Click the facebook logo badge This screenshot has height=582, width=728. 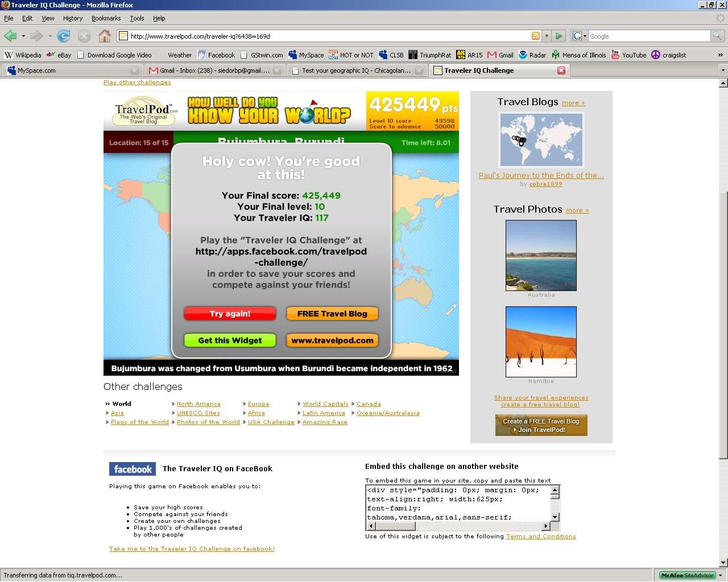click(x=133, y=469)
